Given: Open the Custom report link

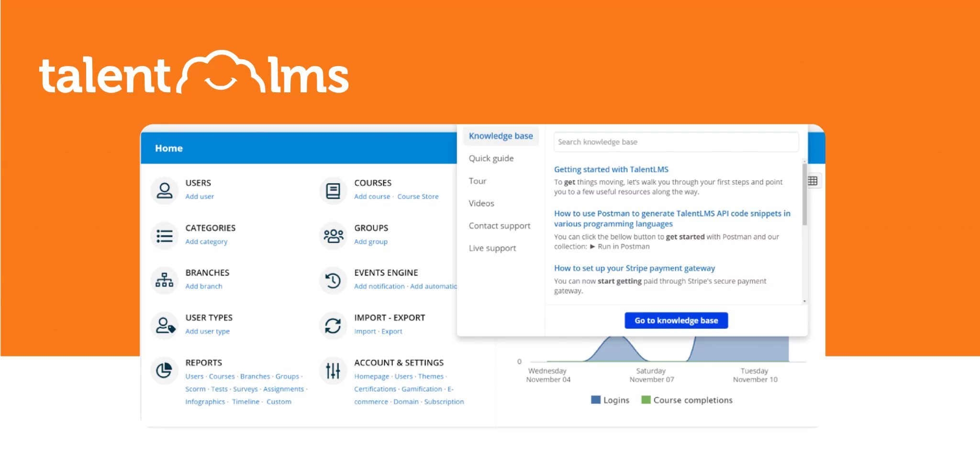Looking at the screenshot, I should (x=279, y=402).
